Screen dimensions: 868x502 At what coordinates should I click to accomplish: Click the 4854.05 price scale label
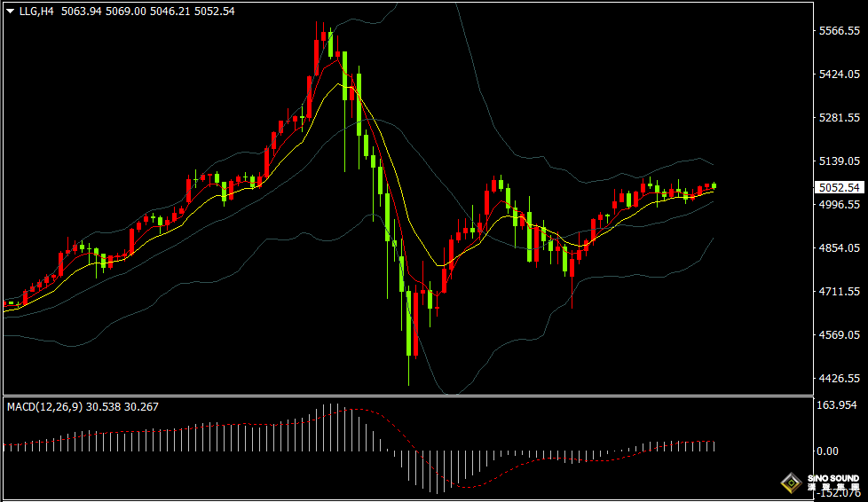tap(839, 248)
